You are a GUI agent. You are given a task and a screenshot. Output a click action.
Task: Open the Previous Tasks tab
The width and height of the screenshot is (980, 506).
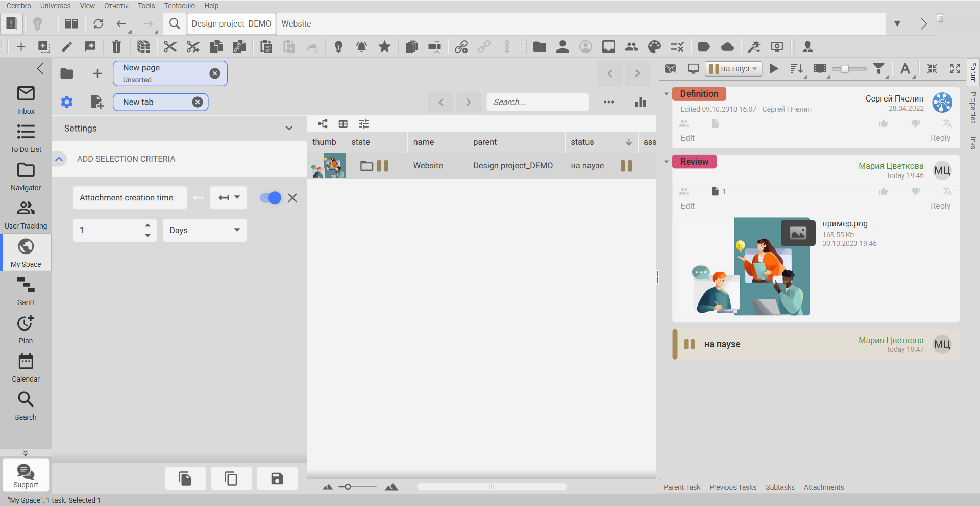tap(733, 487)
